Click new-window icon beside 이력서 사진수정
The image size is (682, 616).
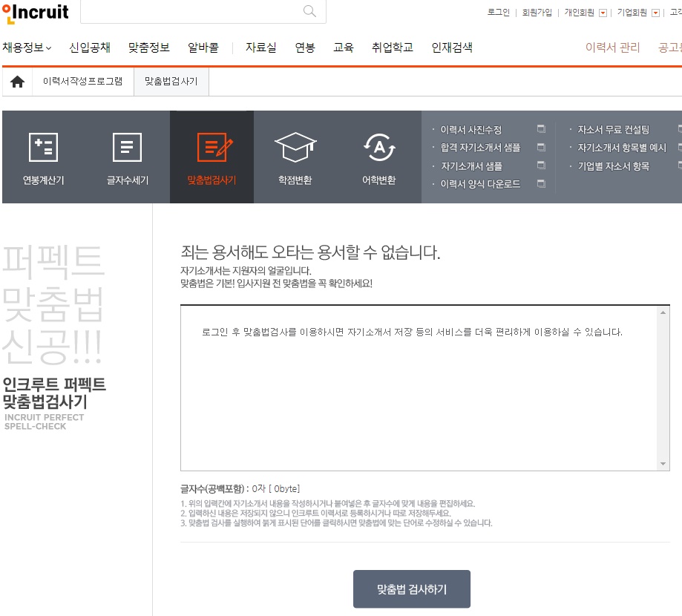pos(541,129)
